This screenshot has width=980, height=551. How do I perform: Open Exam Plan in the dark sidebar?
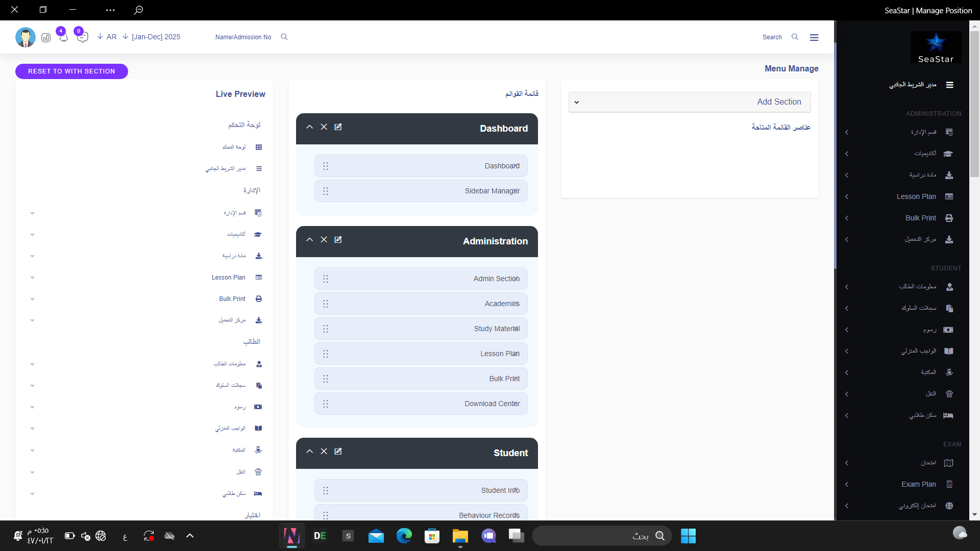[918, 484]
